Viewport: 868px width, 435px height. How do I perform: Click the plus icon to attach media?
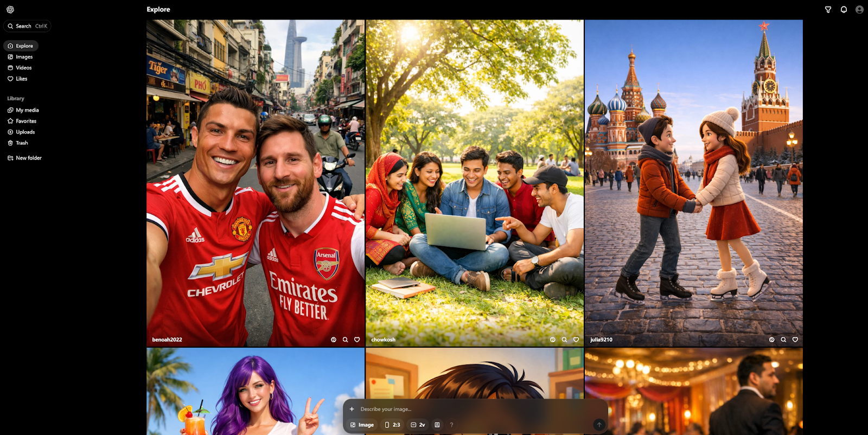click(352, 409)
